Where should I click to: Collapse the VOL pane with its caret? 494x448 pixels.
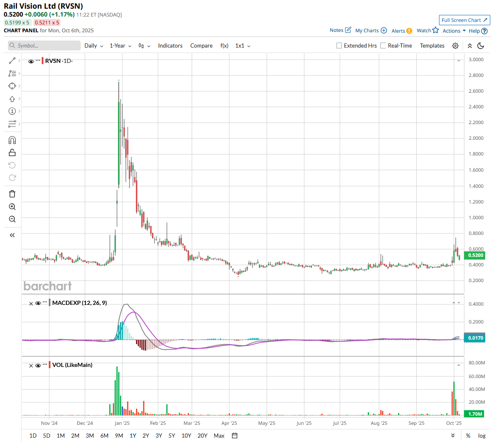click(459, 365)
